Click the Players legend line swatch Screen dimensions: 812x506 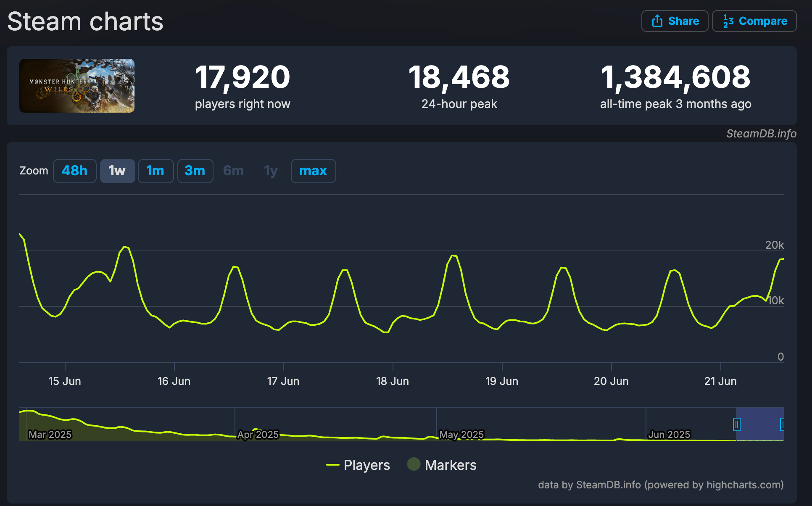point(332,465)
